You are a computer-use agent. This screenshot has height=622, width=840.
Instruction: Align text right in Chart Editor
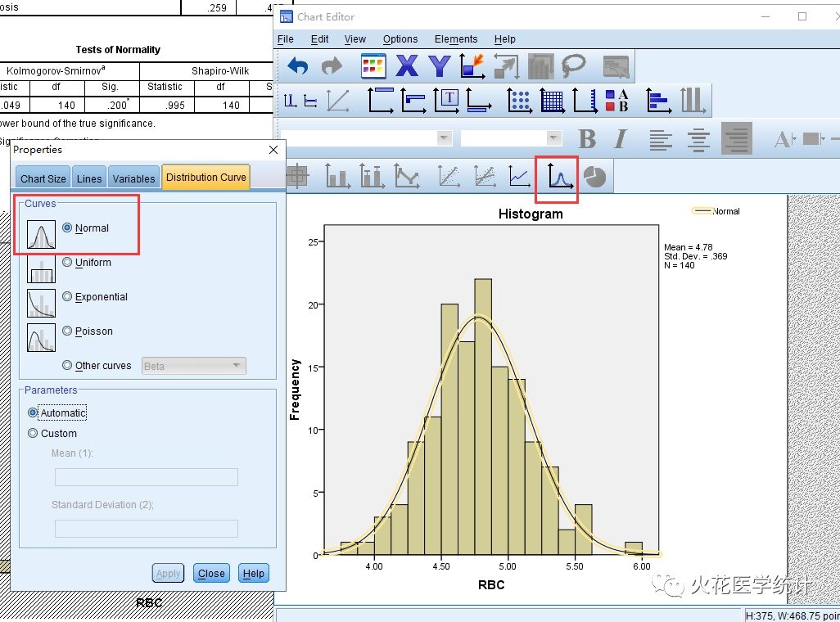(737, 139)
